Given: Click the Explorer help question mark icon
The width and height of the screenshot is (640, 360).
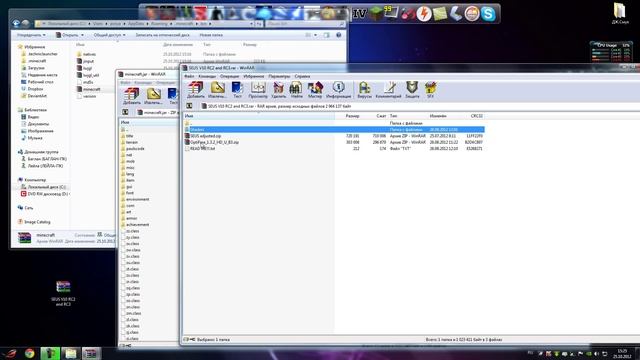Looking at the screenshot, I should pos(338,35).
